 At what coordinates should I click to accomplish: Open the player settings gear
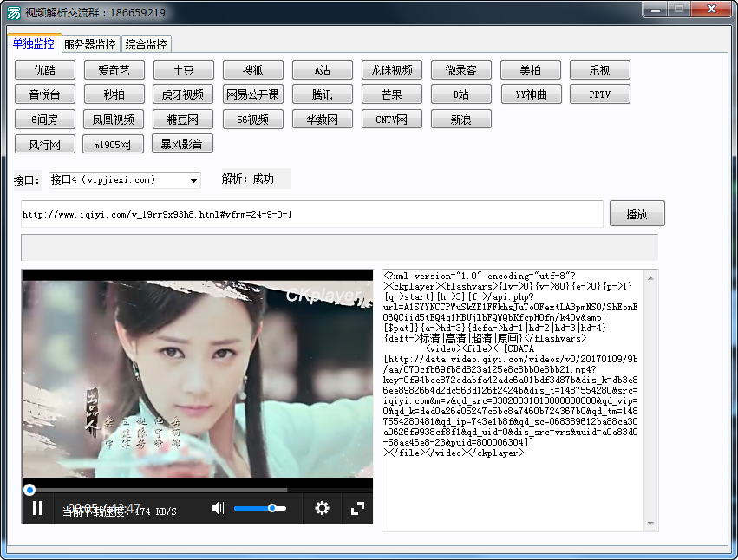322,508
